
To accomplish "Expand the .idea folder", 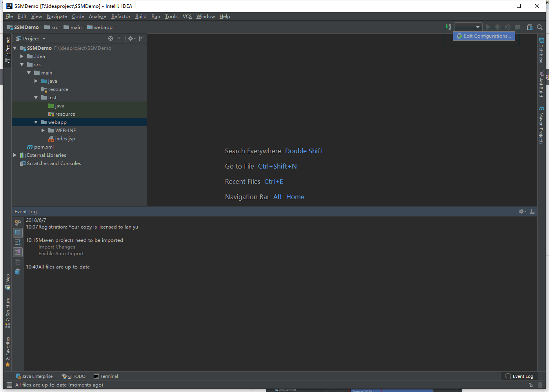I will pos(22,56).
